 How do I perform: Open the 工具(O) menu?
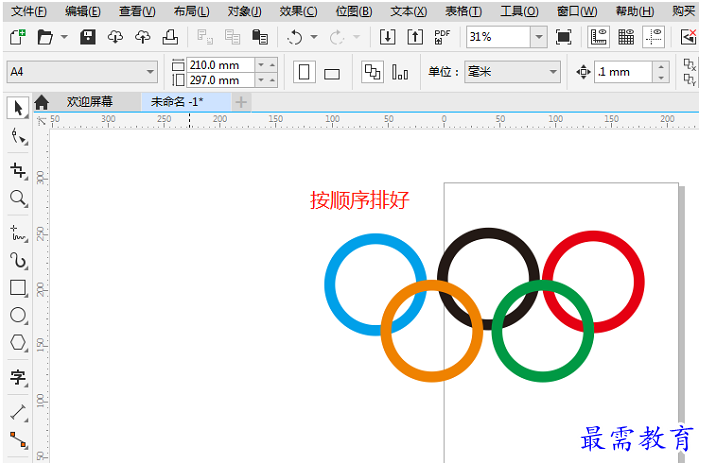click(x=519, y=11)
